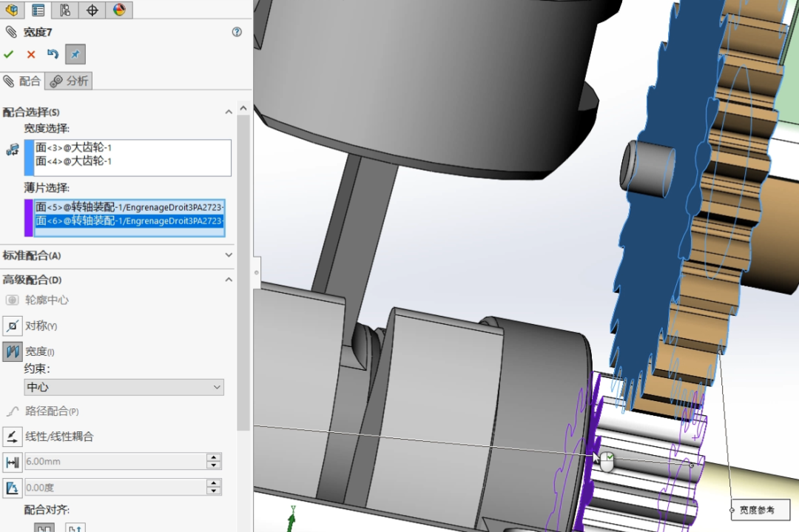Switch to the 配合 tab

(22, 81)
